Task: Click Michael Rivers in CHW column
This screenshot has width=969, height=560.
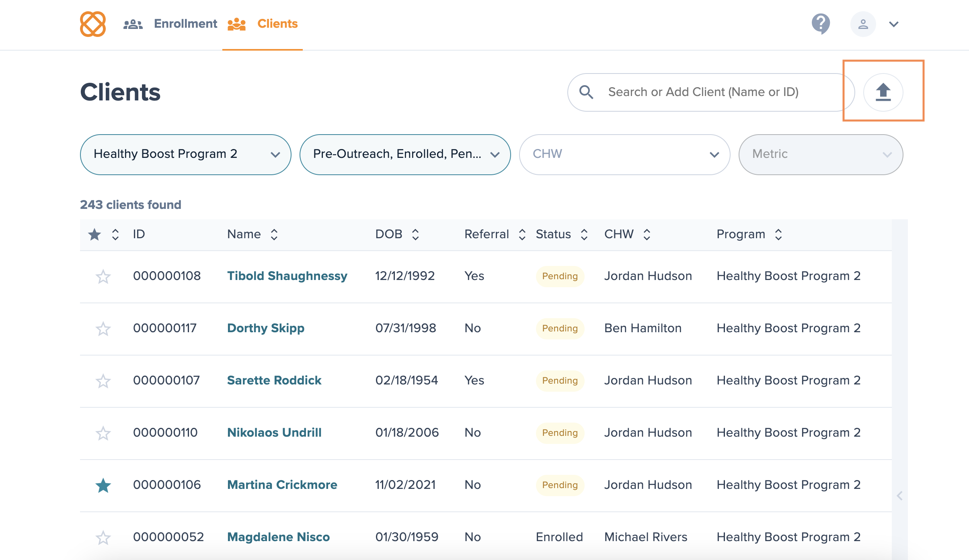Action: (x=646, y=537)
